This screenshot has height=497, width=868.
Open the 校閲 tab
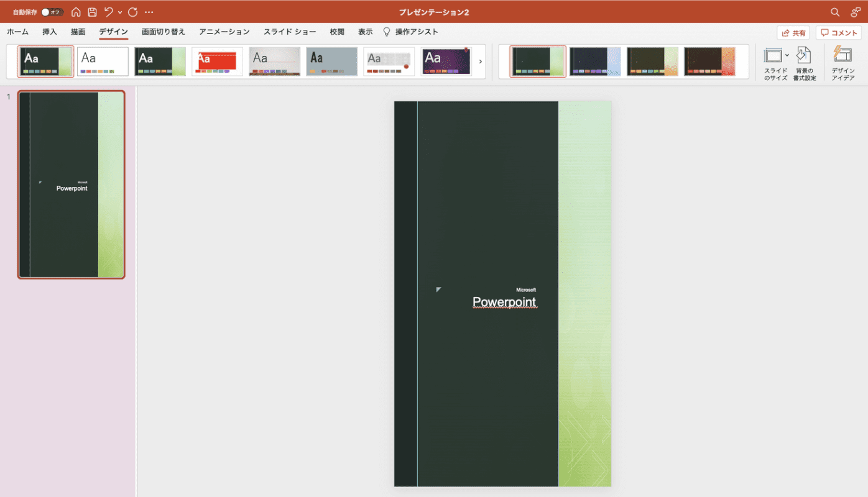[x=337, y=32]
